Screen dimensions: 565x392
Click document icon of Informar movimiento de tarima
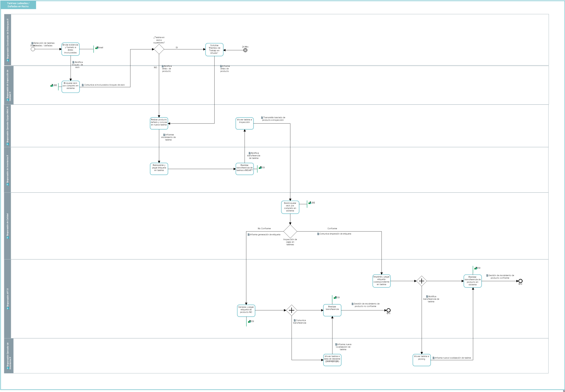[x=164, y=135]
